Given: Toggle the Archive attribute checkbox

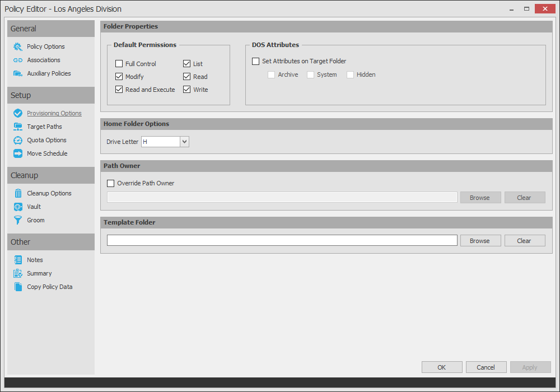Looking at the screenshot, I should [272, 74].
